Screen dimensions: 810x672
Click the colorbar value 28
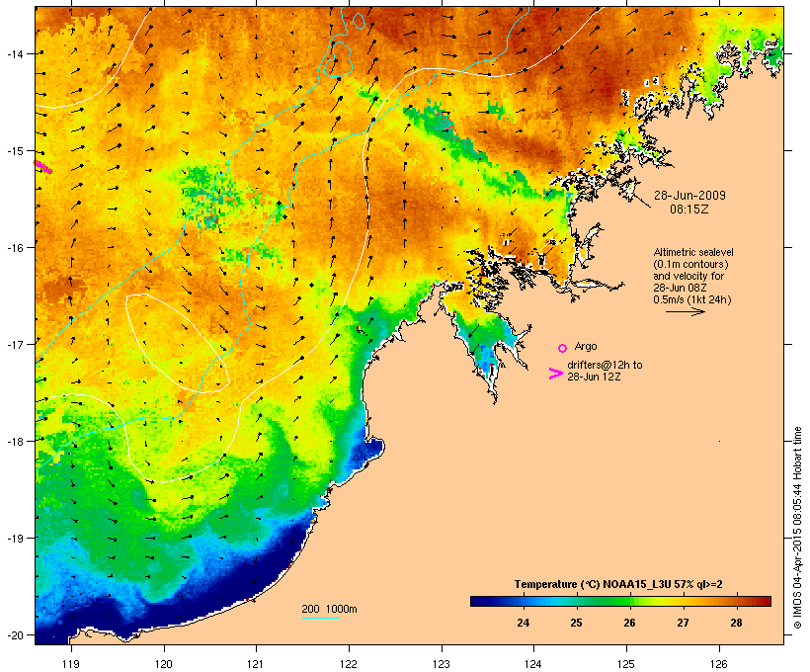(x=736, y=623)
